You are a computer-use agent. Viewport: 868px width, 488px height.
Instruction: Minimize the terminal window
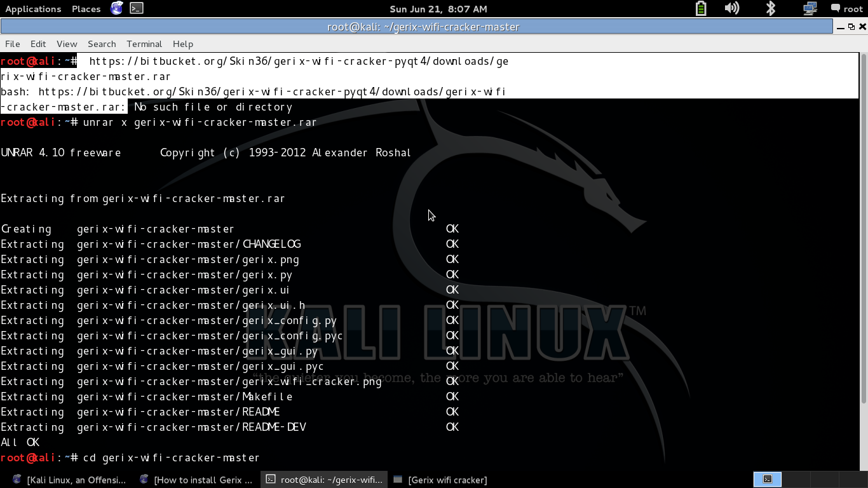click(841, 27)
